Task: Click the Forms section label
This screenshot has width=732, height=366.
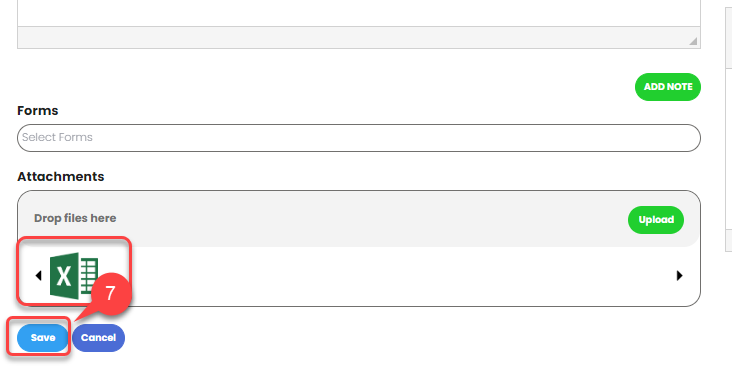Action: [x=38, y=111]
